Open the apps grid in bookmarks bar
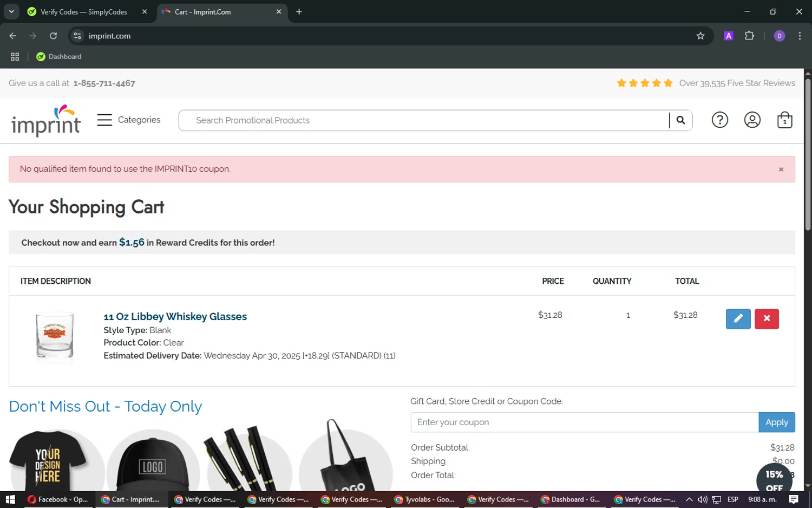The height and width of the screenshot is (508, 812). tap(15, 56)
